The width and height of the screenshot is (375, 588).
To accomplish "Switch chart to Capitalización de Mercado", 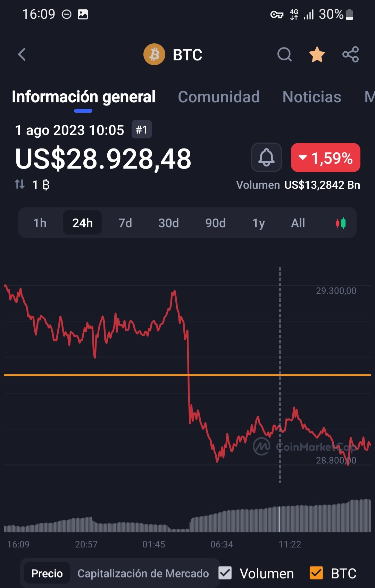I will click(143, 573).
